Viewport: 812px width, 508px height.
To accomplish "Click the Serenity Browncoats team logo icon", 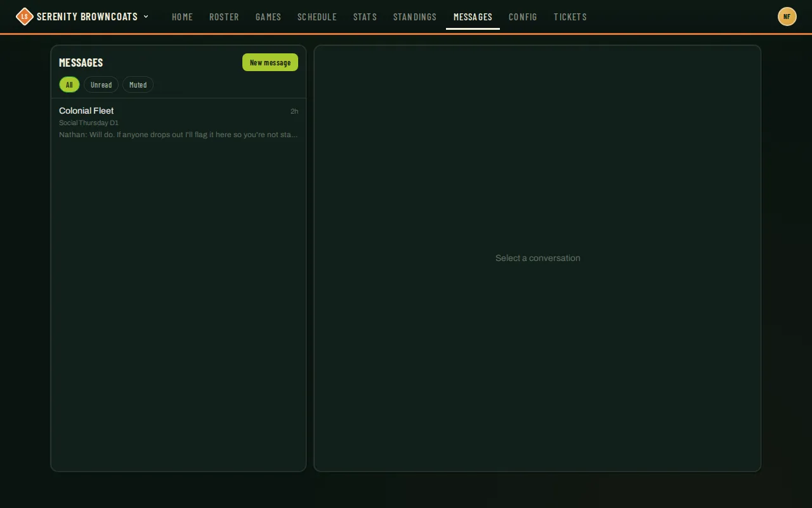I will [x=24, y=17].
